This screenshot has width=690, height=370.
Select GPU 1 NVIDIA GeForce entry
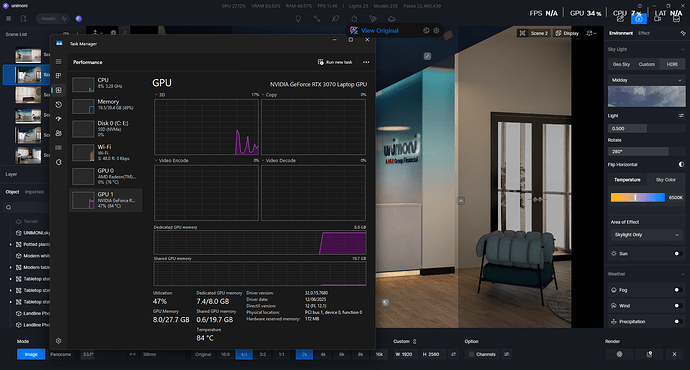pyautogui.click(x=106, y=200)
